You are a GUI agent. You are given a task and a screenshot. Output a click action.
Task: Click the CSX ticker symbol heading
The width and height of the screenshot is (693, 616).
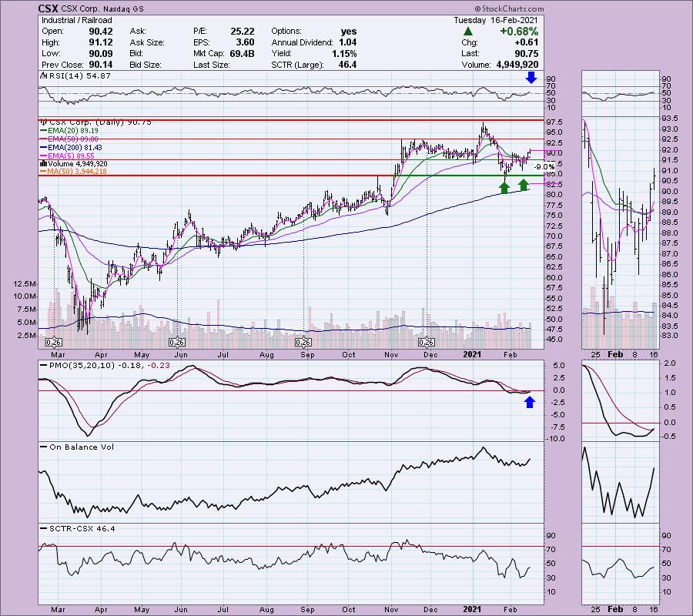[48, 8]
